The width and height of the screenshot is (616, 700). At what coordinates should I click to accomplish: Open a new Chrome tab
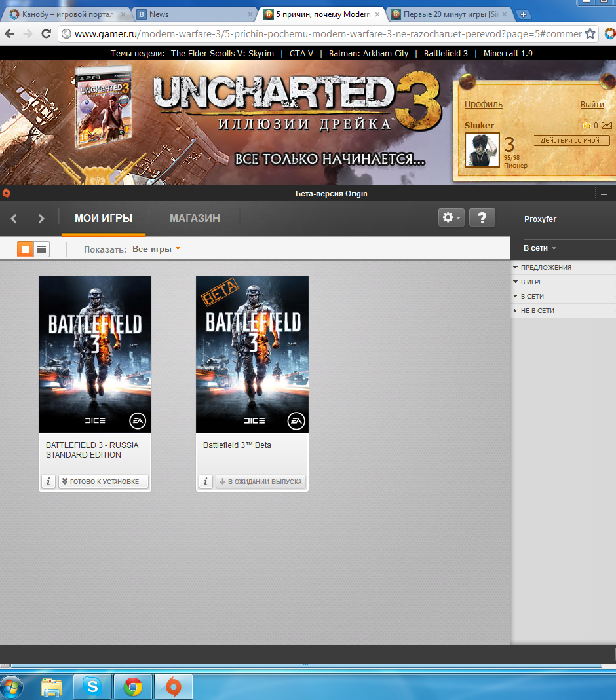point(524,14)
